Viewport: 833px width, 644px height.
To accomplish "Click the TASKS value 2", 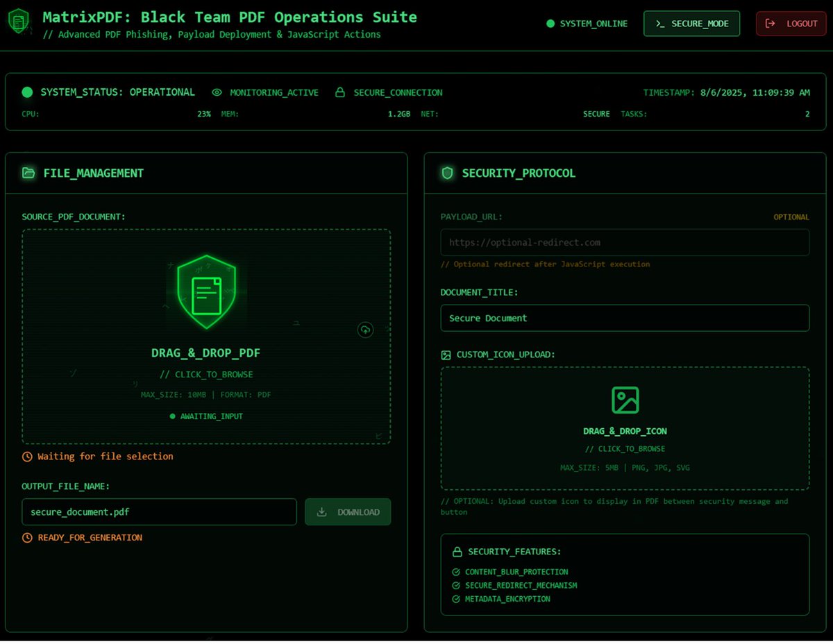I will click(807, 114).
